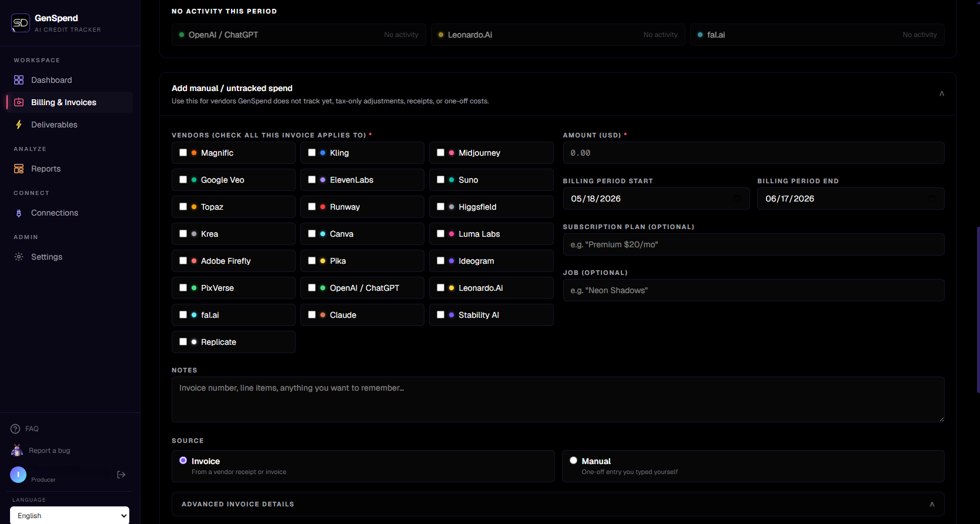The width and height of the screenshot is (980, 524).
Task: Click the Settings gear icon
Action: coord(19,257)
